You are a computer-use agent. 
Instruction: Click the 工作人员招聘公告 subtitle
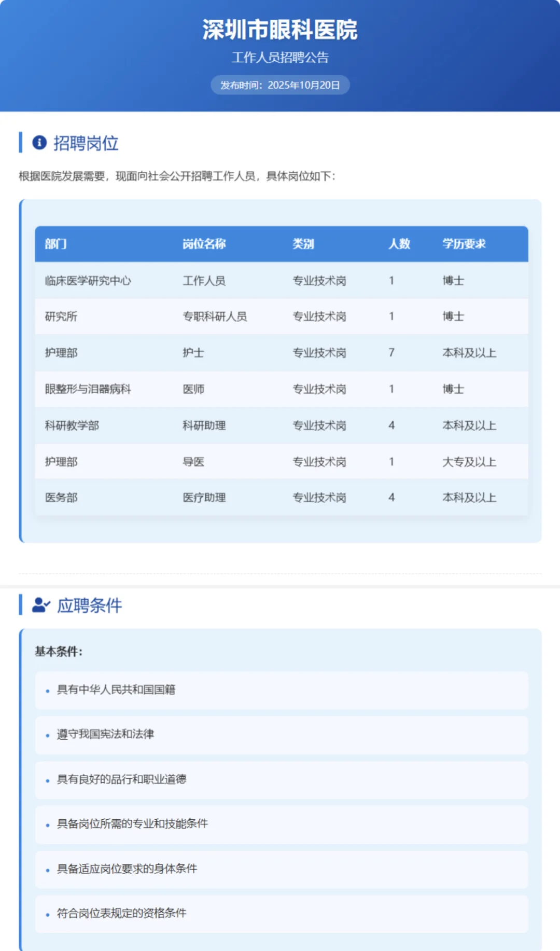coord(280,58)
